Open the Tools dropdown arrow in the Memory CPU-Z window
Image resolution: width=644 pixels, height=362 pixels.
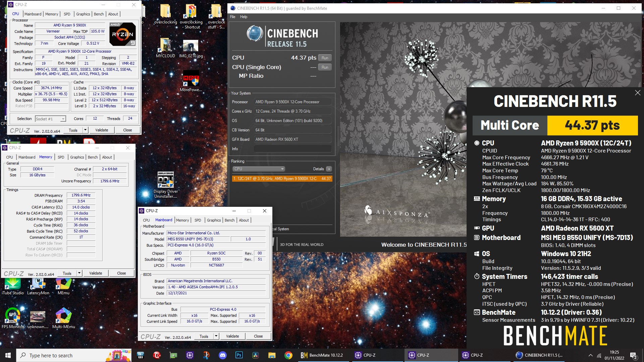pos(79,273)
